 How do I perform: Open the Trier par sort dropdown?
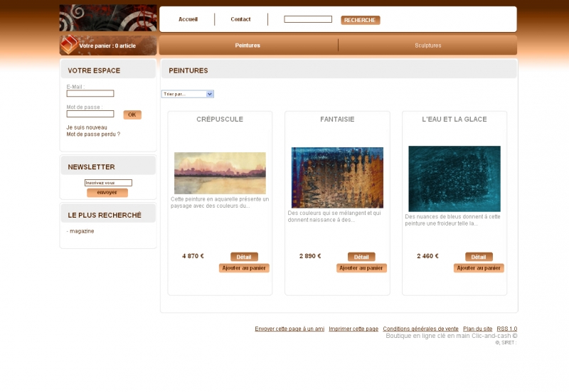click(x=188, y=94)
